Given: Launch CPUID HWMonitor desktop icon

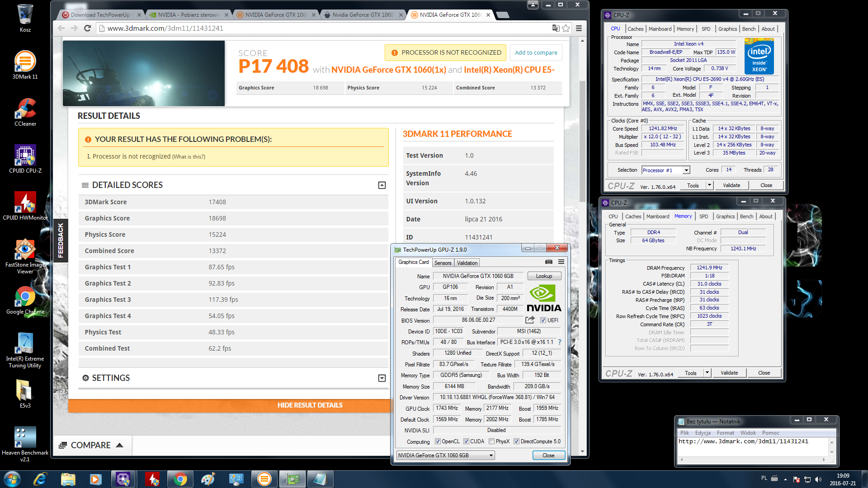Looking at the screenshot, I should [25, 206].
